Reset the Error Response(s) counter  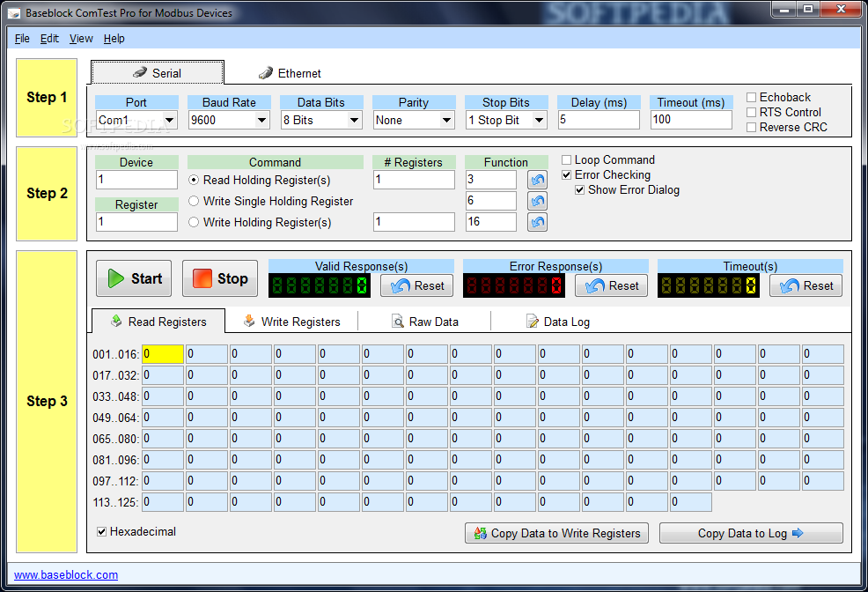[x=611, y=285]
